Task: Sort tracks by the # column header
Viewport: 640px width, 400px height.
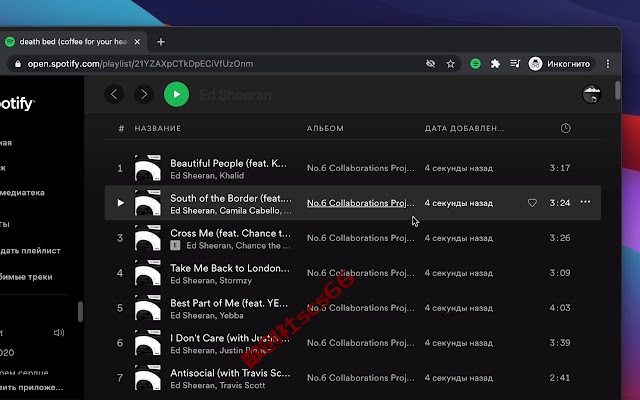Action: pyautogui.click(x=121, y=128)
